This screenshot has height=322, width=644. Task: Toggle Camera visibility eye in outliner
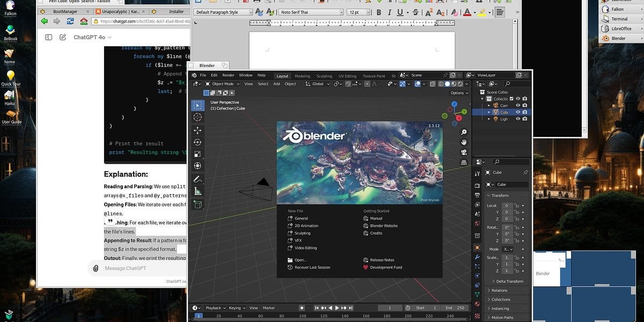tap(518, 105)
